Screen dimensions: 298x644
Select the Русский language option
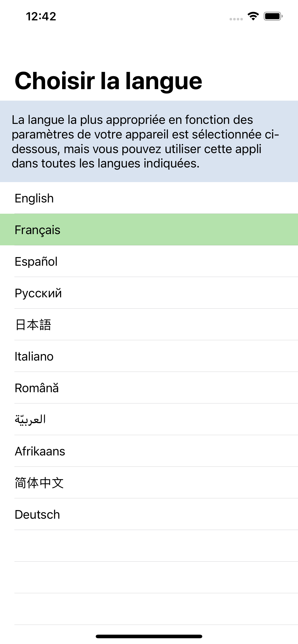click(x=149, y=293)
